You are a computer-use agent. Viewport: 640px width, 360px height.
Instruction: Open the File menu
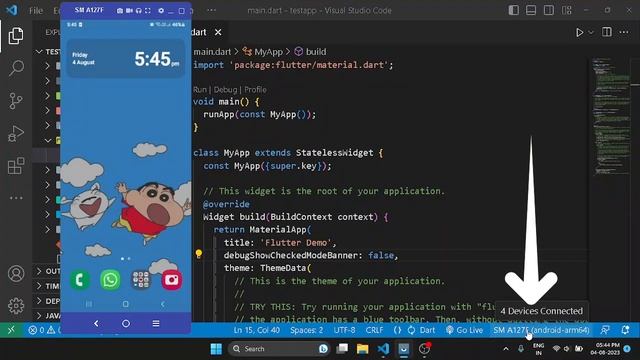coord(36,11)
